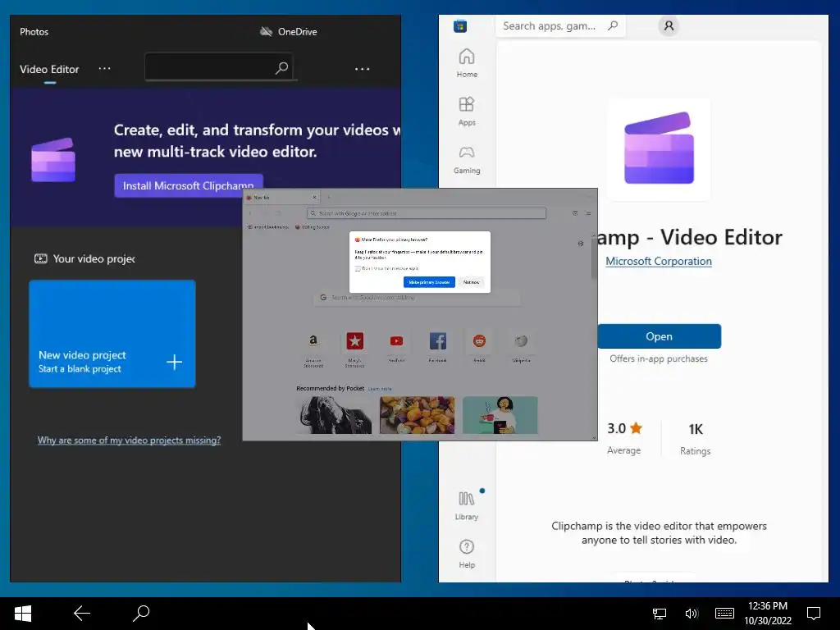The image size is (840, 630).
Task: Open the roasted vegetables Pocket story
Action: pos(417,415)
